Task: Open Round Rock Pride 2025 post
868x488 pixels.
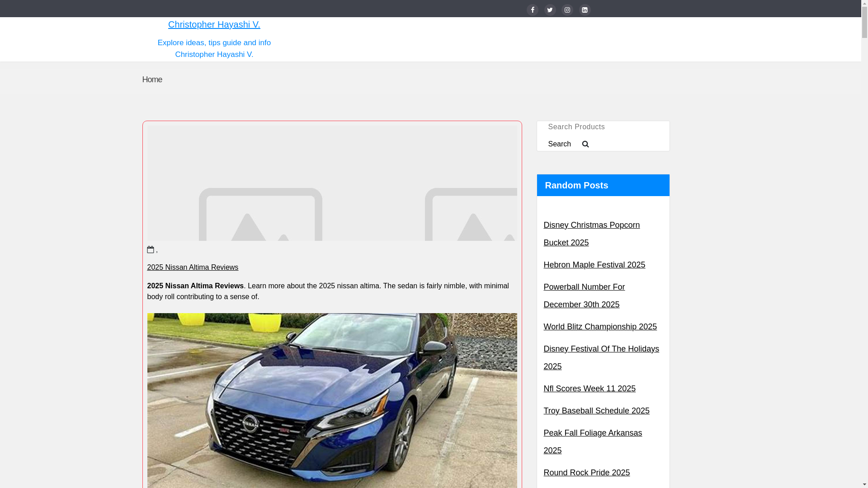Action: click(586, 473)
